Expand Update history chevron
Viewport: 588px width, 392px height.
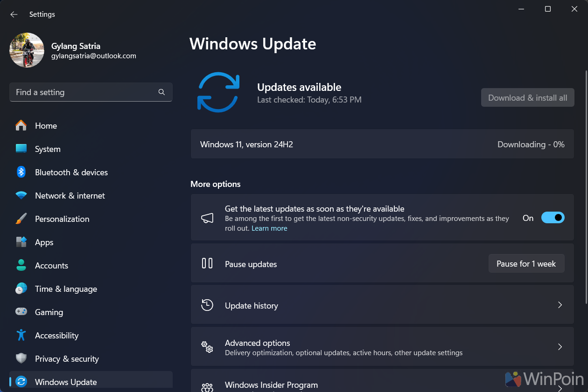560,305
